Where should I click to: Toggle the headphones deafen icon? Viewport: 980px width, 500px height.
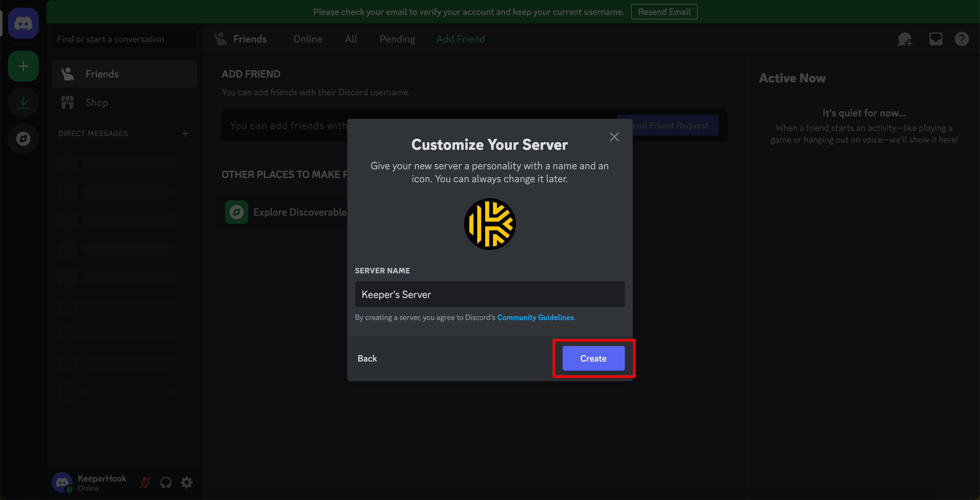tap(166, 482)
